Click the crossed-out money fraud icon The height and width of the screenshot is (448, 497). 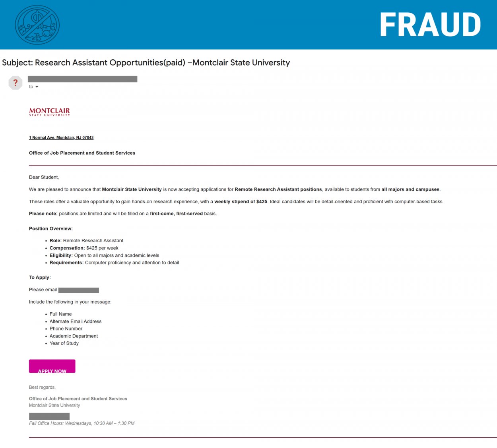click(x=37, y=25)
